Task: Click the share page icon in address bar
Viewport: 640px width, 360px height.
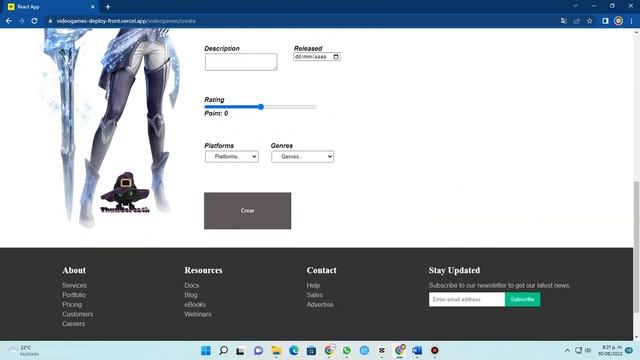Action: pos(577,21)
